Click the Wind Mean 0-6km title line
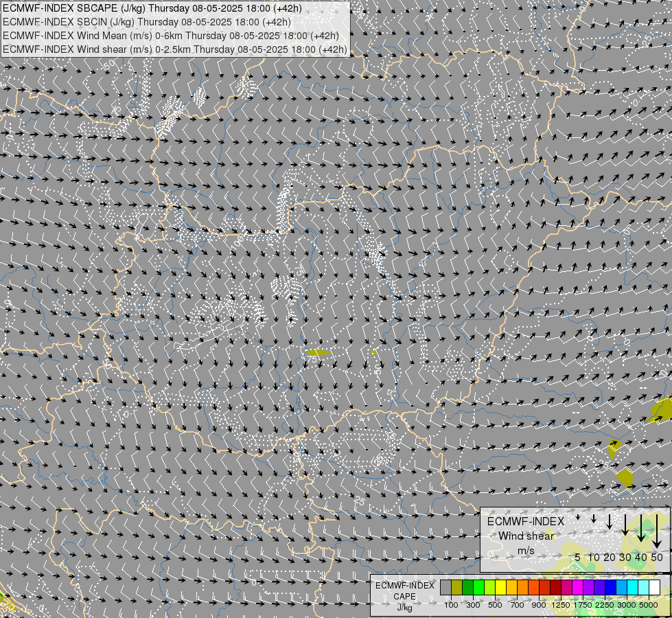672x618 pixels. (171, 36)
